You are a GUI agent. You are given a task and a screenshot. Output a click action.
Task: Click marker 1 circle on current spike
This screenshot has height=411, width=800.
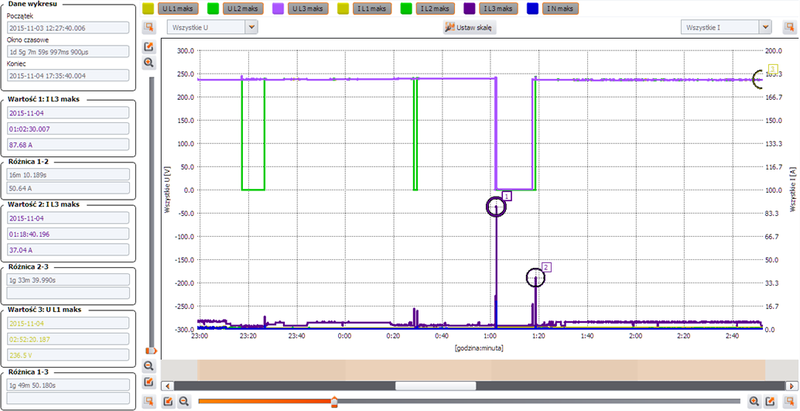pos(496,207)
